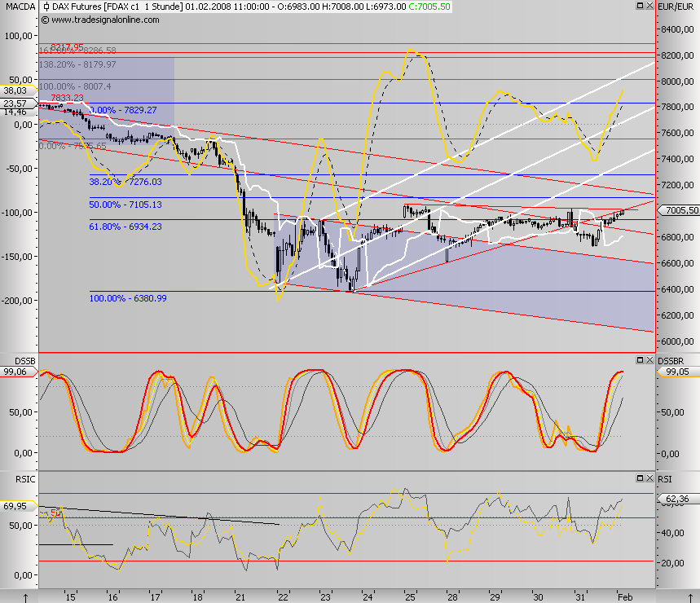Click date 22 on the time axis
This screenshot has width=700, height=603.
coord(283,597)
